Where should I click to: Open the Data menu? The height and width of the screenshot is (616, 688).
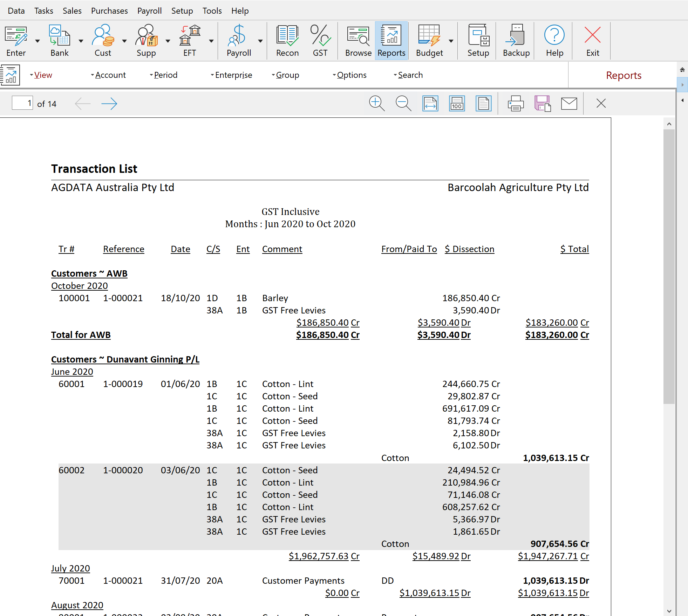[x=16, y=11]
